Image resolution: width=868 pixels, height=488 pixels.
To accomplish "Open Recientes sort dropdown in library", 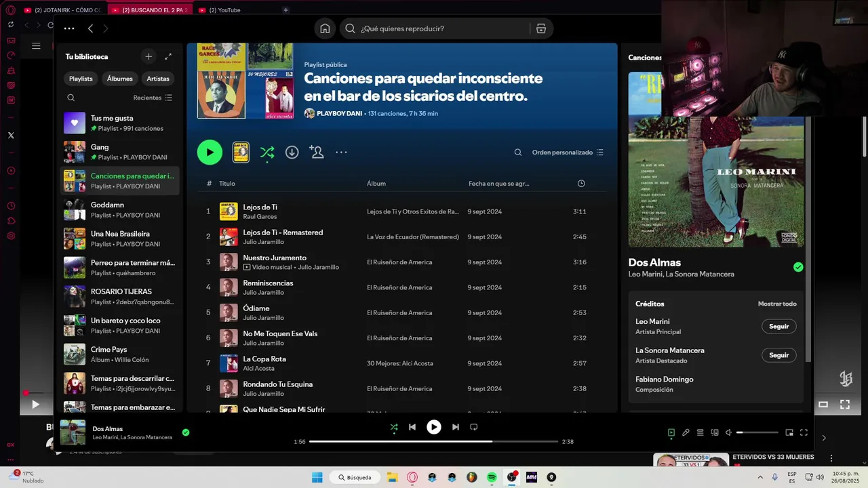I will click(x=153, y=98).
